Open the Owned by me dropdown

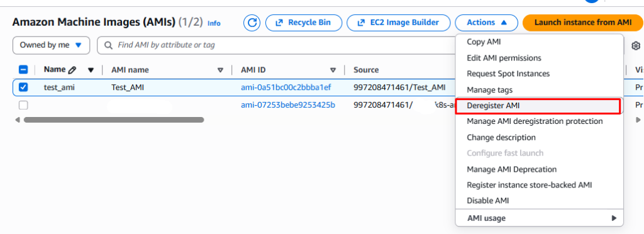[52, 45]
